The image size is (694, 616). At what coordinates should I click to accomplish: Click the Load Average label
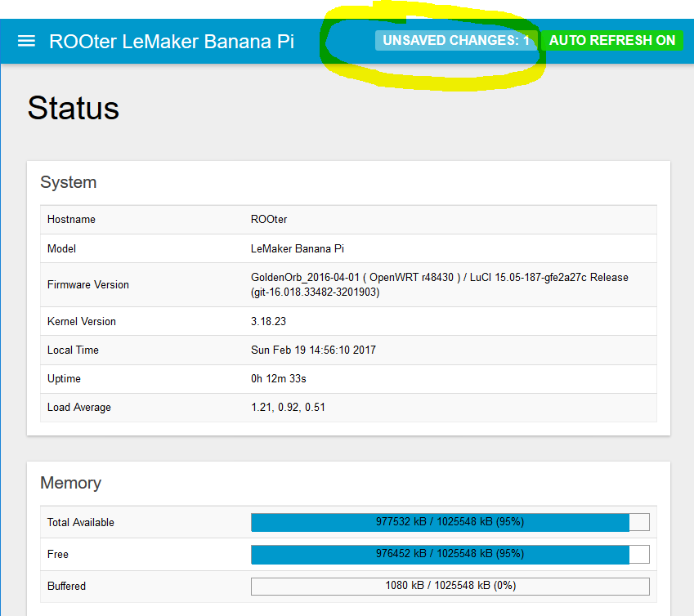coord(79,408)
